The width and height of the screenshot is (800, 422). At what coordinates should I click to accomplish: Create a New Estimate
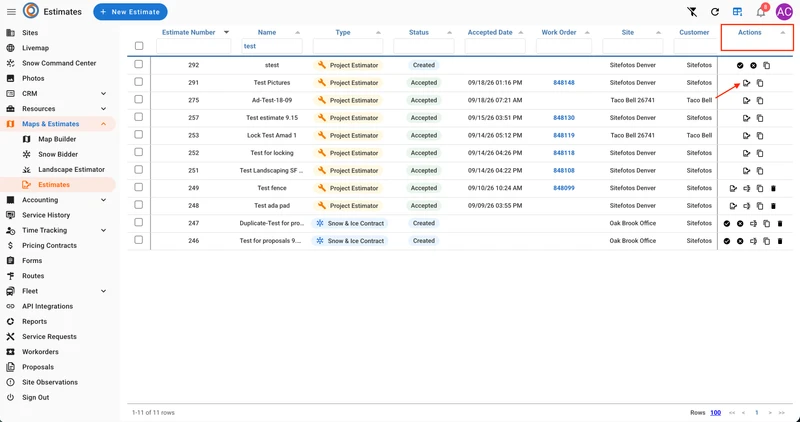pos(130,12)
